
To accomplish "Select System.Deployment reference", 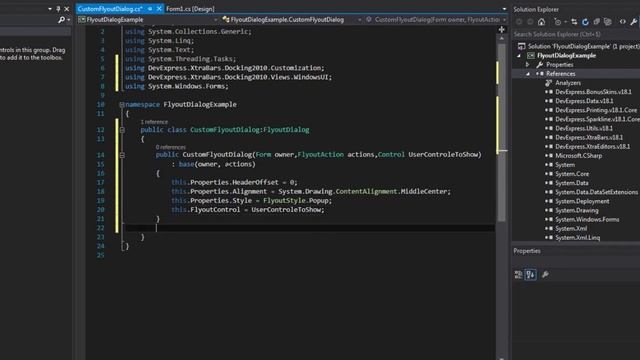I will coord(582,201).
